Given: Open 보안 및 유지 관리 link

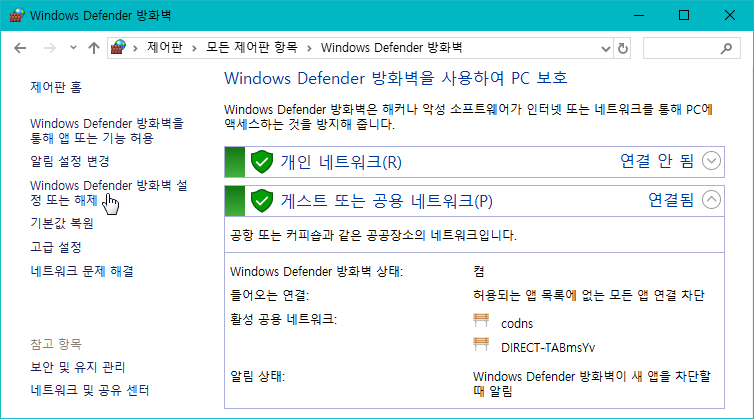Looking at the screenshot, I should [x=78, y=367].
